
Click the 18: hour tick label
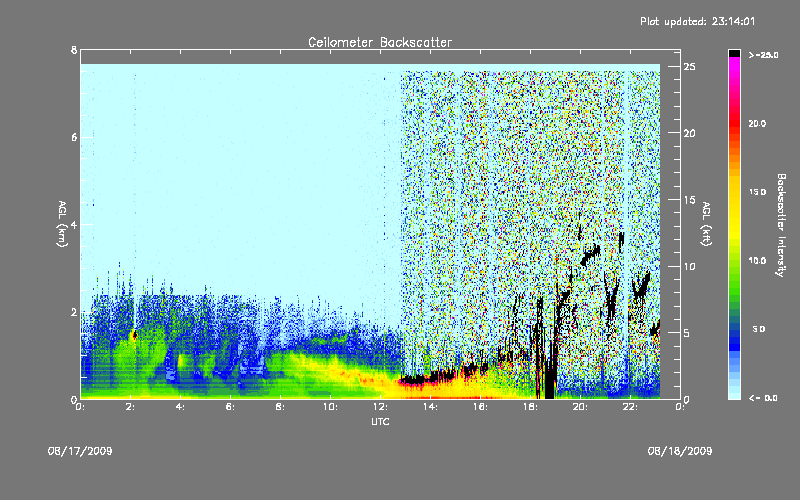(x=531, y=407)
